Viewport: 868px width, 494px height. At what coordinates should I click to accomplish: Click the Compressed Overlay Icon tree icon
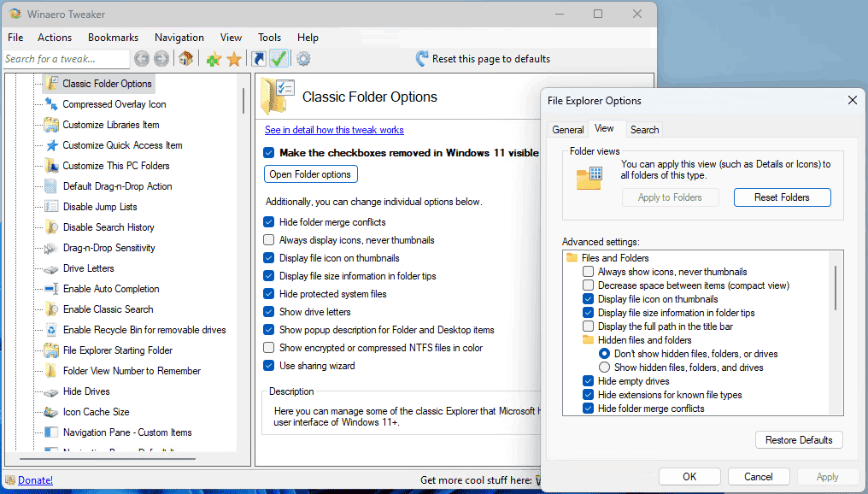pos(51,104)
